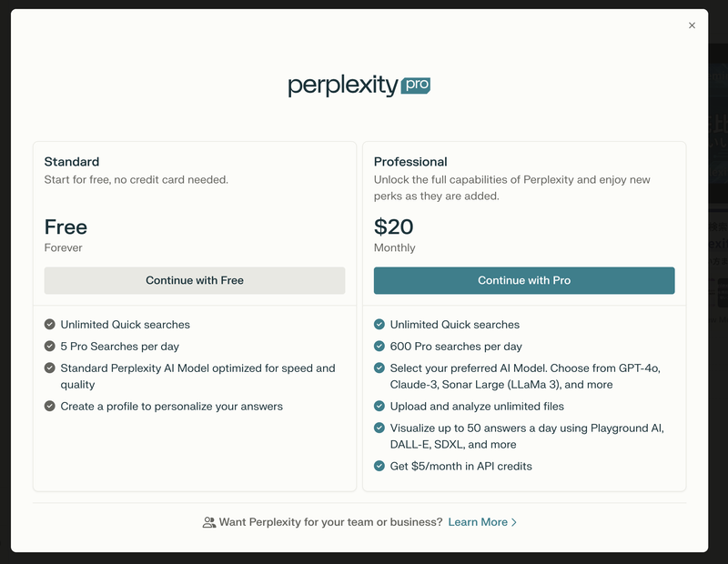Click the team users icon at bottom
The height and width of the screenshot is (564, 728).
(209, 522)
